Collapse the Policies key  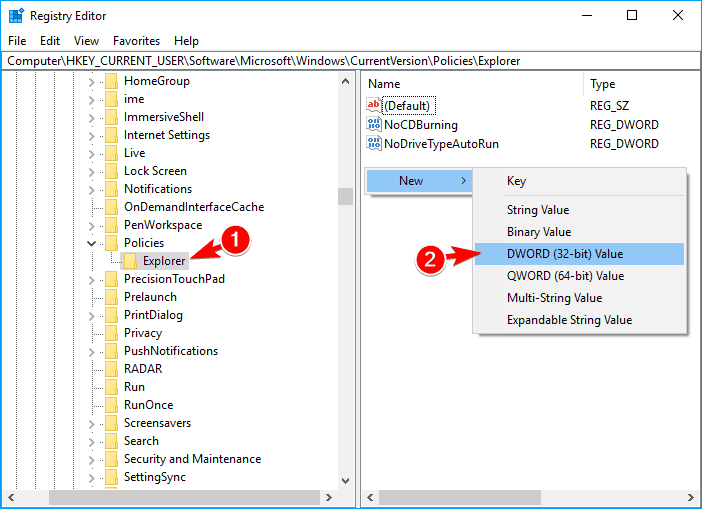91,244
